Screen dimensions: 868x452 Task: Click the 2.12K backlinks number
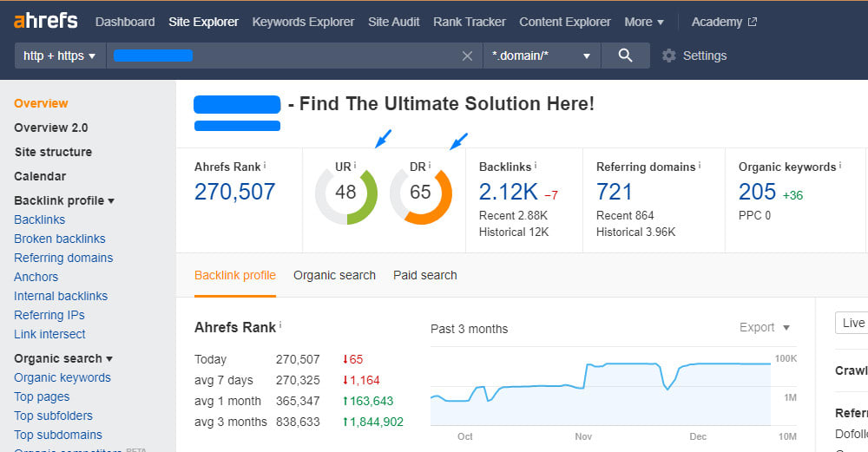(509, 191)
